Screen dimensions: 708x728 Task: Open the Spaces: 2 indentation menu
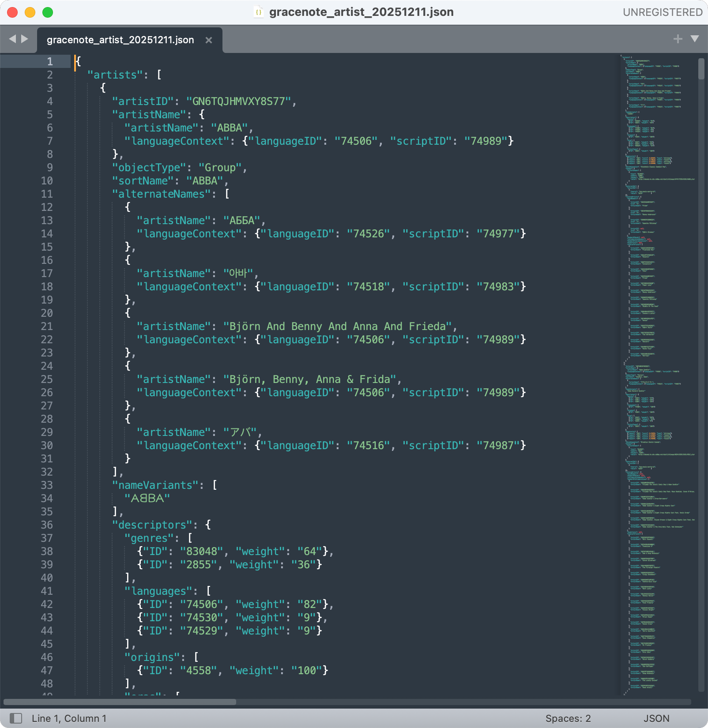click(x=568, y=718)
